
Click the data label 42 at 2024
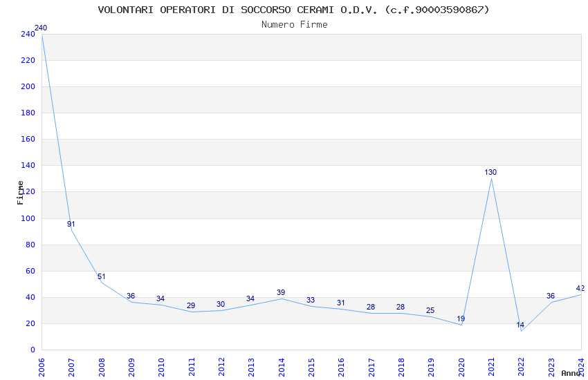(580, 288)
